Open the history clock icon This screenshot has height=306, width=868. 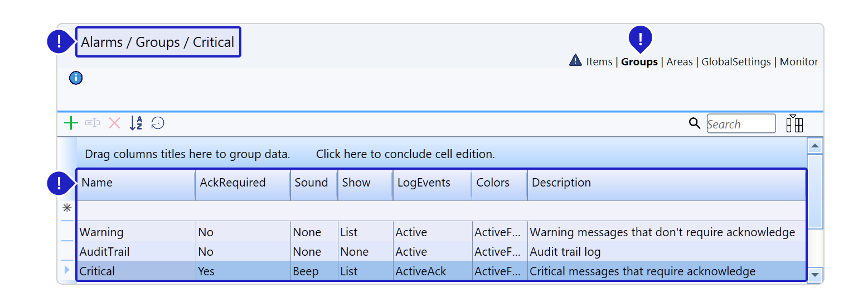[x=158, y=123]
